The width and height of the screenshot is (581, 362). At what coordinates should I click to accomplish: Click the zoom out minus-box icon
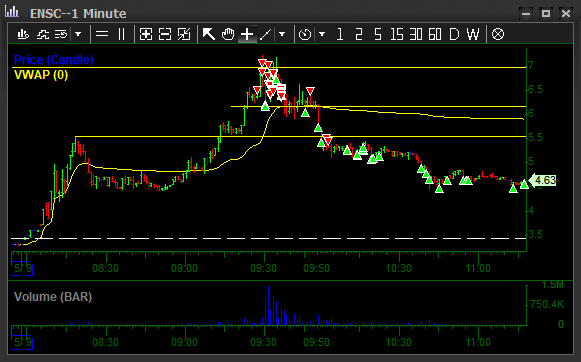[165, 34]
